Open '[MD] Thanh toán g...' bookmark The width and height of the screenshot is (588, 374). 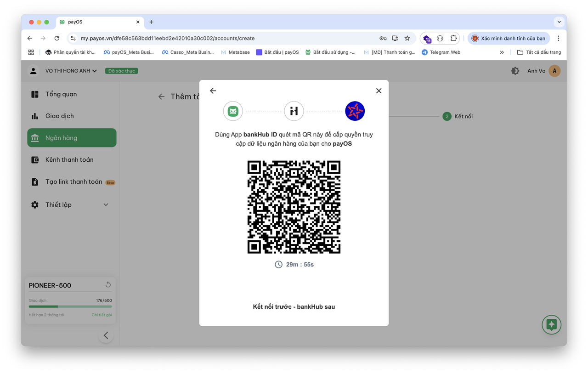click(389, 52)
